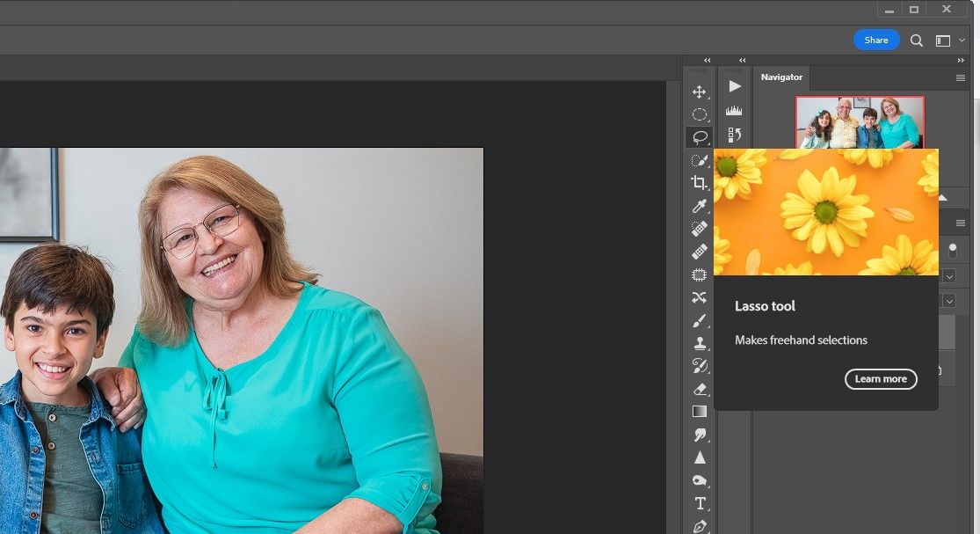Select the Clone Stamp tool
This screenshot has width=980, height=534.
click(x=700, y=343)
